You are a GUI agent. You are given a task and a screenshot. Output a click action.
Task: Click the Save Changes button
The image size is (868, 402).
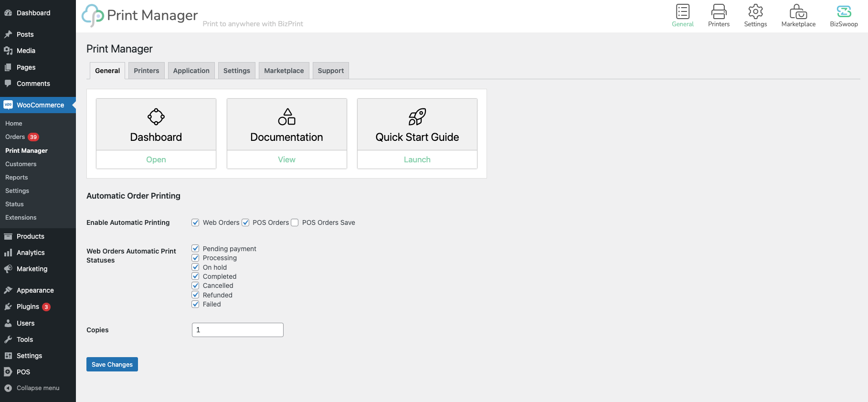click(x=112, y=364)
